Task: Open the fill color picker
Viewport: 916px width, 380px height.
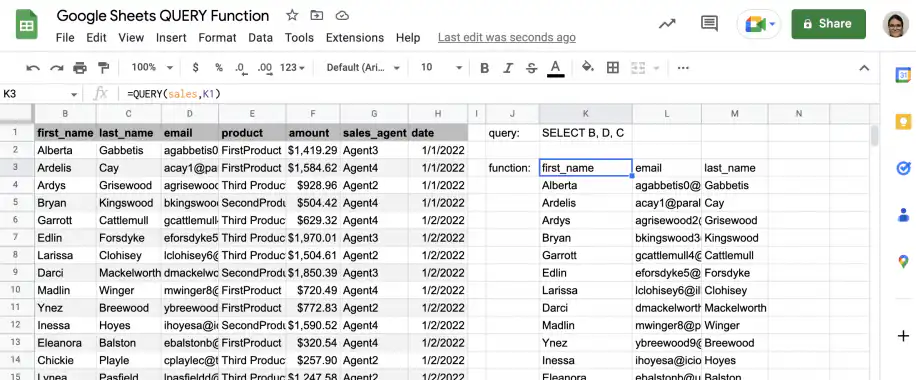Action: pos(588,67)
